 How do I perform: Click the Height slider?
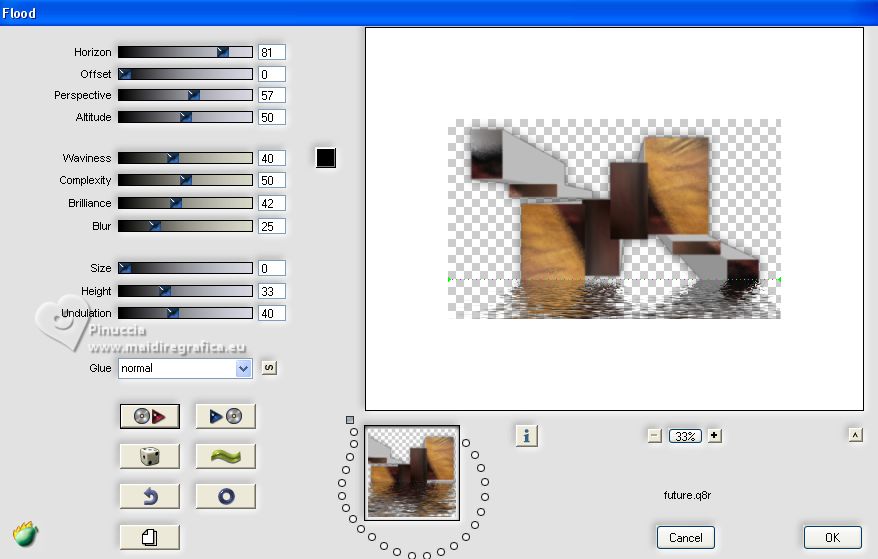point(185,291)
